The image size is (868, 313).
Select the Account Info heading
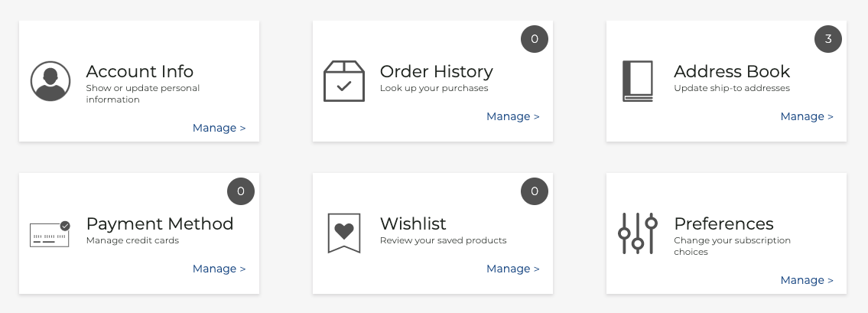coord(139,71)
